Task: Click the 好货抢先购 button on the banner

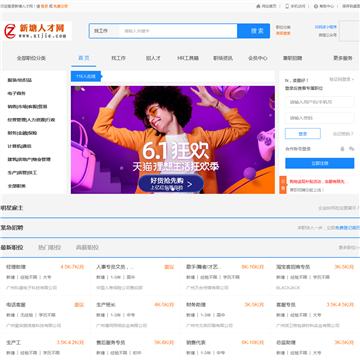Action: (x=171, y=183)
